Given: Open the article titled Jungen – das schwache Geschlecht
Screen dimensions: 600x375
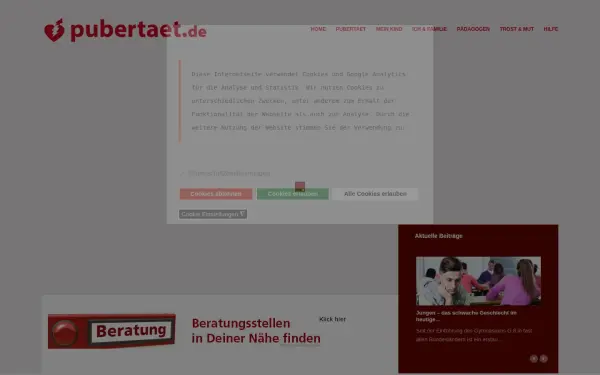Looking at the screenshot, I should point(466,316).
